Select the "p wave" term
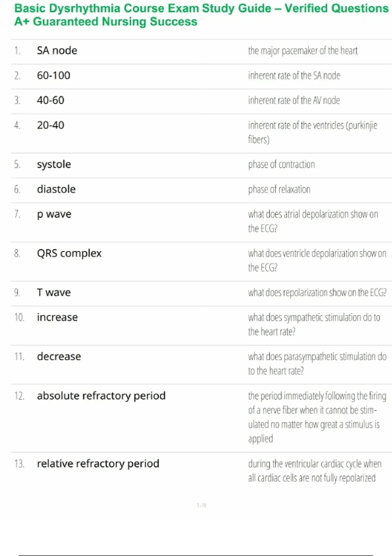 [x=54, y=214]
